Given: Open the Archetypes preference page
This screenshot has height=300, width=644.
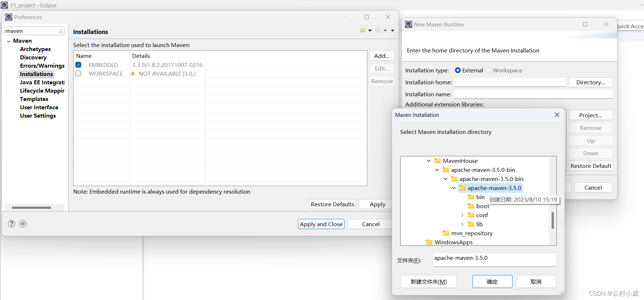Looking at the screenshot, I should [x=35, y=49].
